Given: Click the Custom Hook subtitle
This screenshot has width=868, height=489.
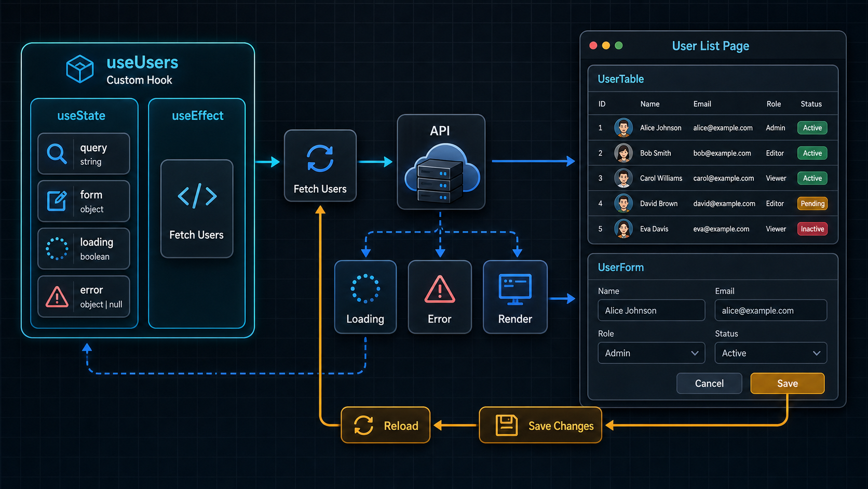Looking at the screenshot, I should 139,80.
